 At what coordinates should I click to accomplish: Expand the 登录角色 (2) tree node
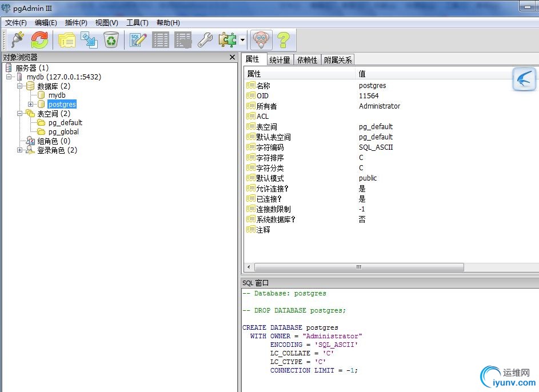[19, 150]
